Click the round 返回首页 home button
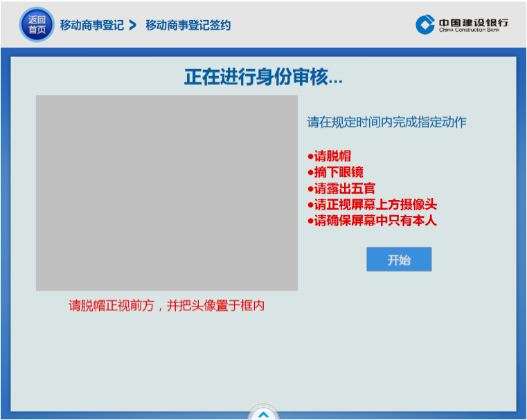 [37, 25]
